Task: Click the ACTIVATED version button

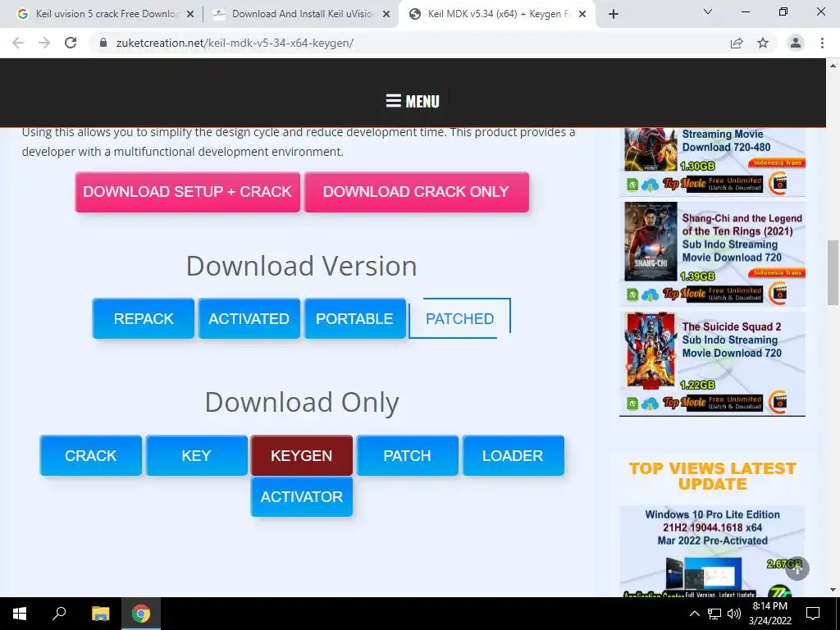Action: click(249, 319)
